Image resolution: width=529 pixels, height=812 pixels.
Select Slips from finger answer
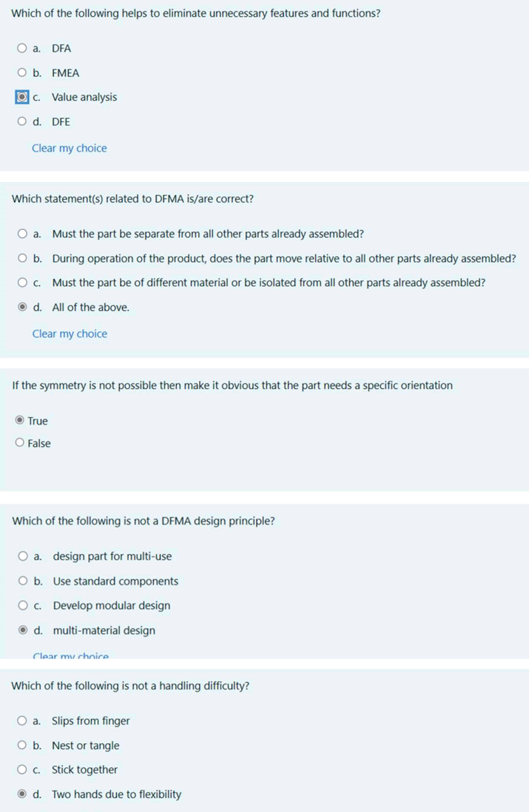(x=22, y=720)
